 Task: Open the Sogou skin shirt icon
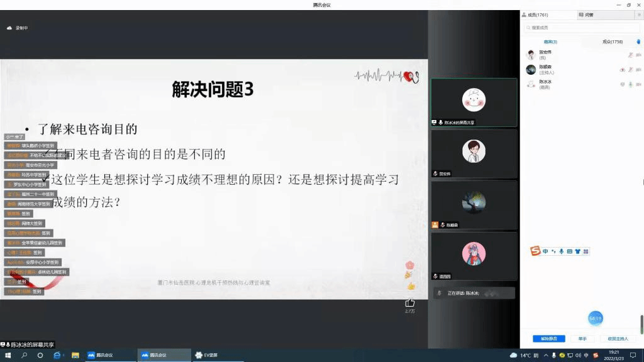577,251
